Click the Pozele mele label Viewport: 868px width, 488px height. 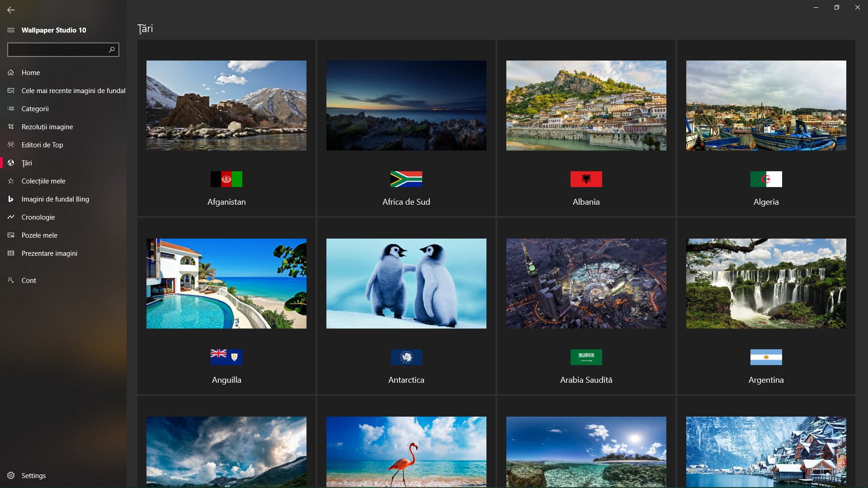tap(39, 235)
